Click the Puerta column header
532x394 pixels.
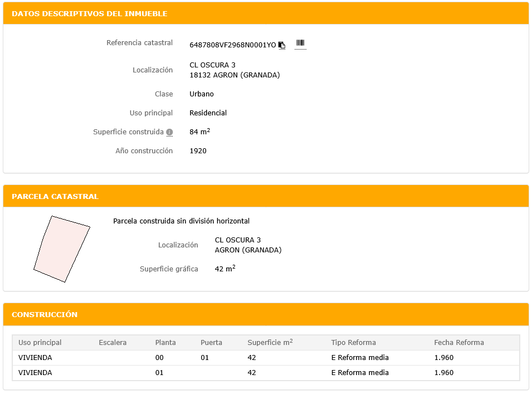pyautogui.click(x=211, y=343)
